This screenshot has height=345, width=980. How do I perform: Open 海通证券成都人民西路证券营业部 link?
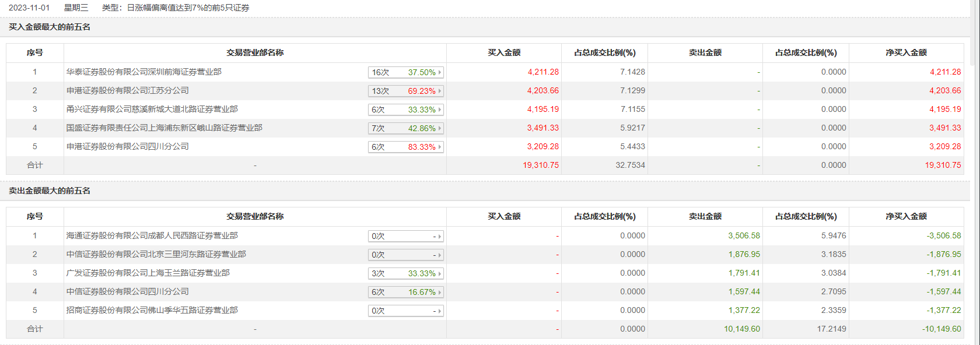pyautogui.click(x=152, y=236)
